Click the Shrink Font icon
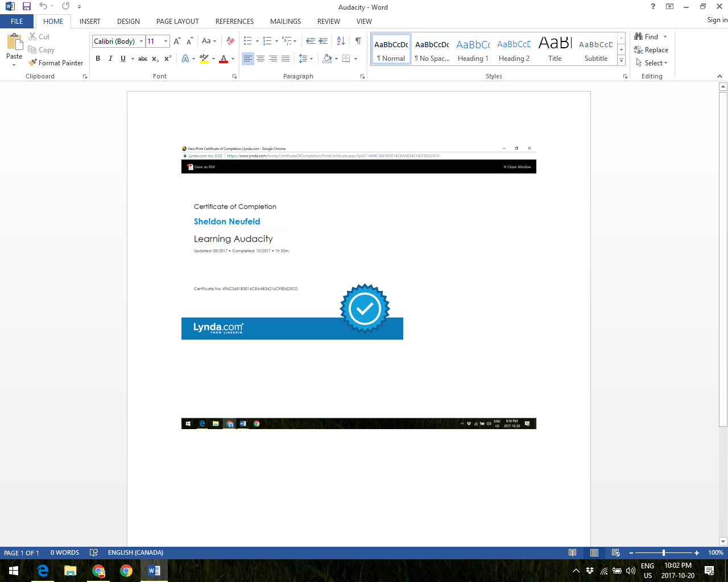This screenshot has height=582, width=728. tap(189, 41)
